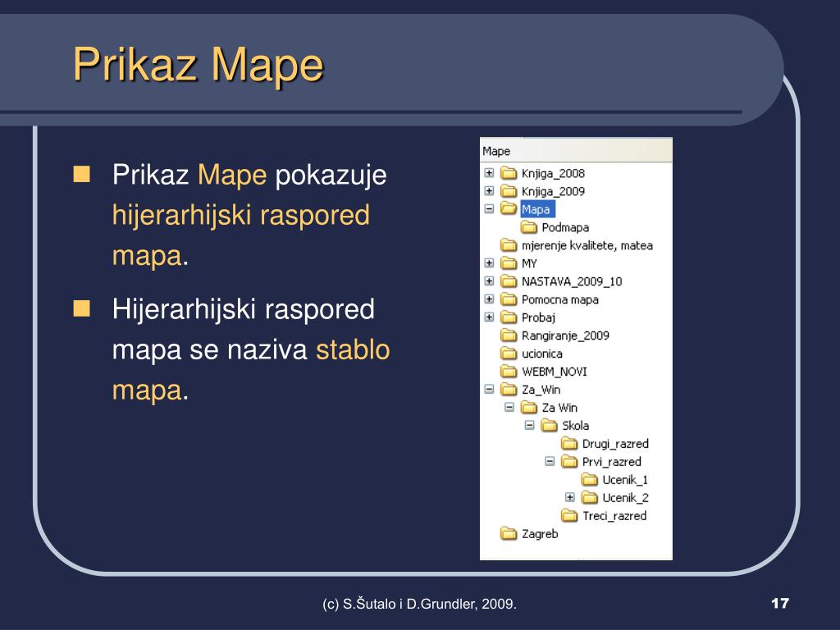Select the Ucenik_2 folder name
840x630 pixels.
click(625, 498)
